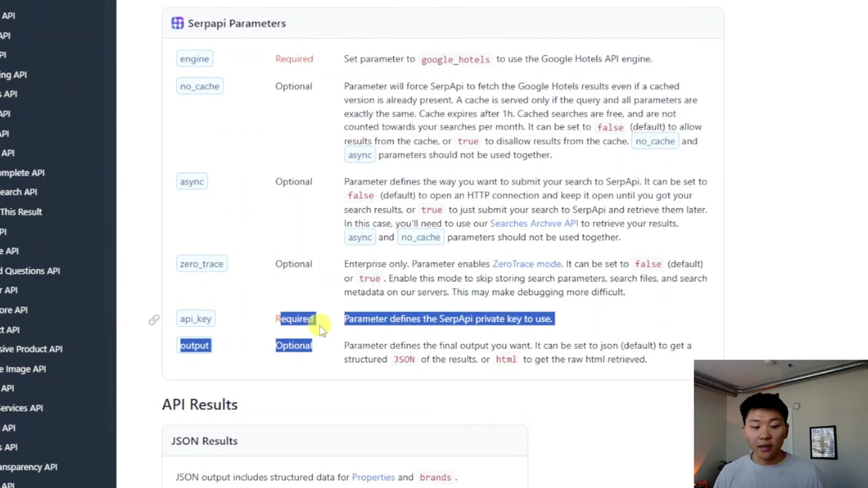This screenshot has height=488, width=868.
Task: Open 'omplete API' in the sidebar
Action: click(x=23, y=173)
